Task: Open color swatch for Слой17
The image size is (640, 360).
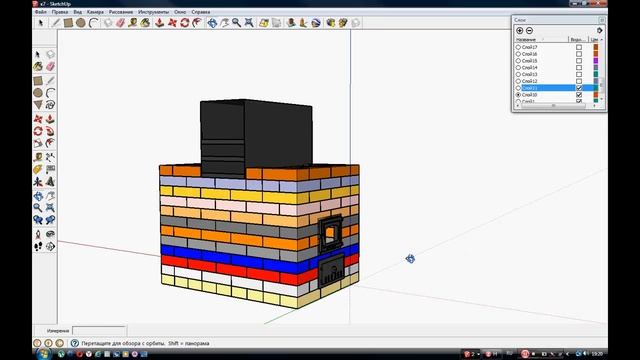Action: pos(596,47)
